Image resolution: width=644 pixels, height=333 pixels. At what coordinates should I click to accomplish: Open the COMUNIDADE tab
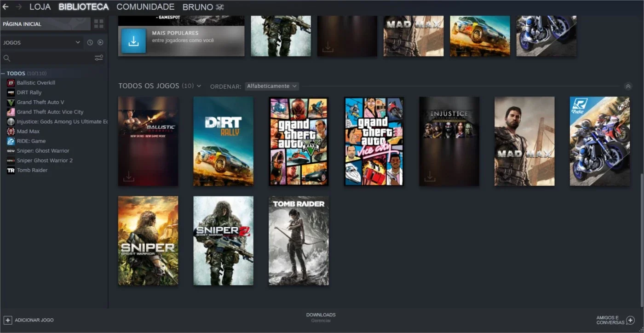145,7
